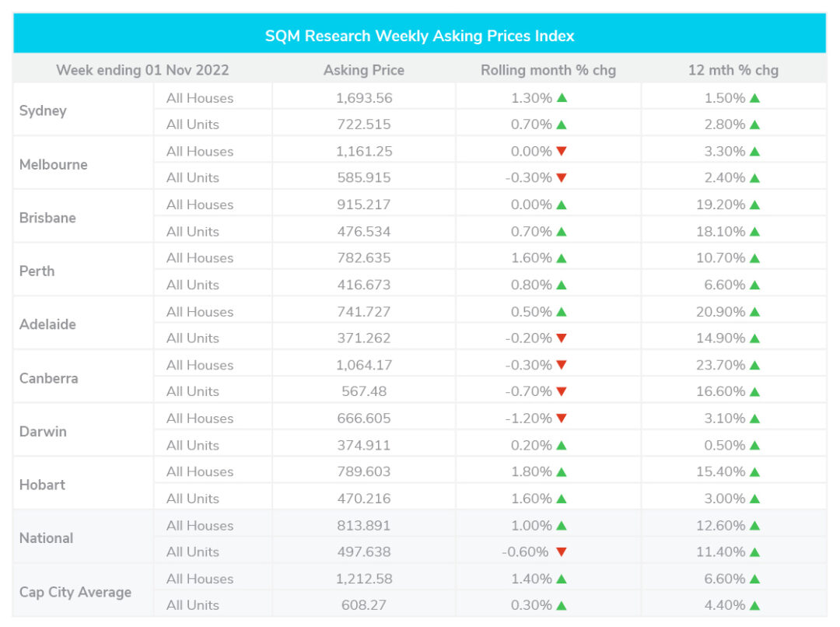The image size is (840, 627).
Task: Click the green arrow next to Cap City units 4.40%
Action: (754, 605)
